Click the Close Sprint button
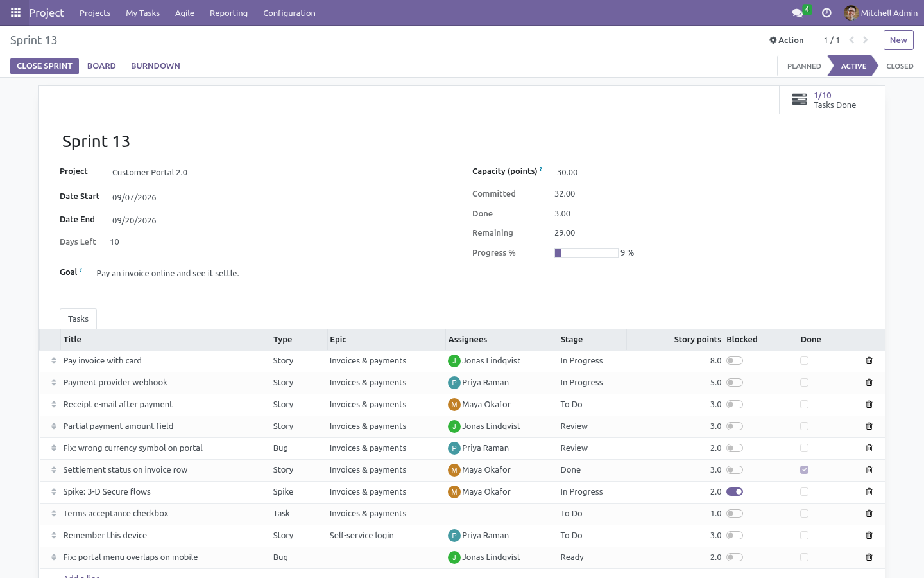This screenshot has width=924, height=578. pyautogui.click(x=44, y=66)
